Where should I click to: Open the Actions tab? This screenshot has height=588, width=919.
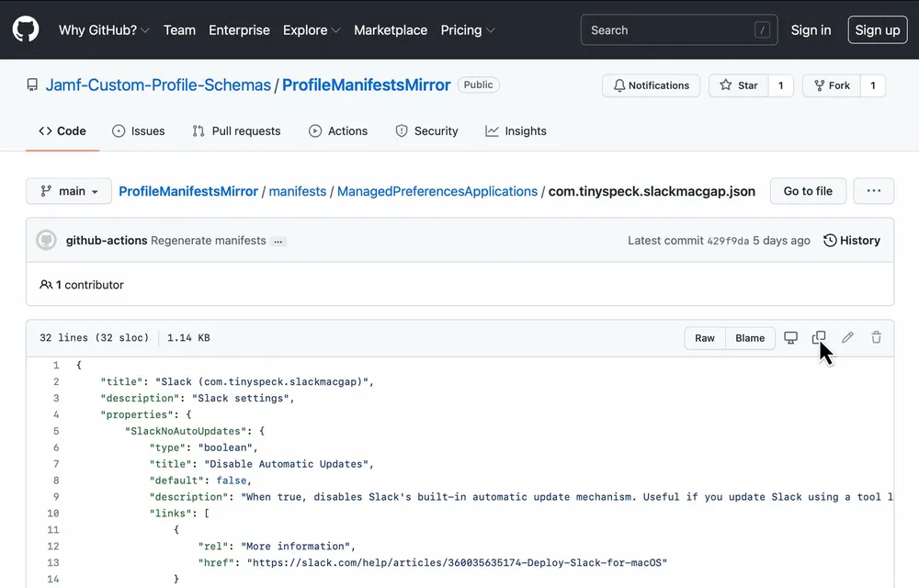click(338, 130)
